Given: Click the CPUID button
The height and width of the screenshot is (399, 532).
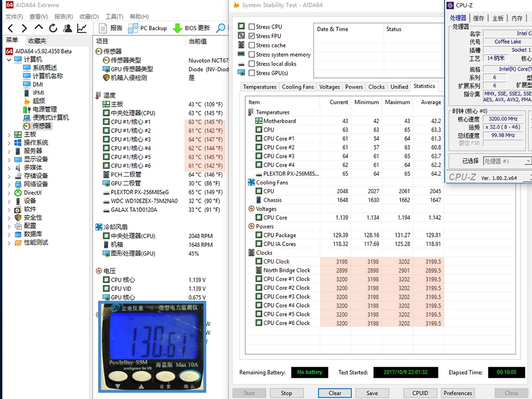Looking at the screenshot, I should coord(420,393).
